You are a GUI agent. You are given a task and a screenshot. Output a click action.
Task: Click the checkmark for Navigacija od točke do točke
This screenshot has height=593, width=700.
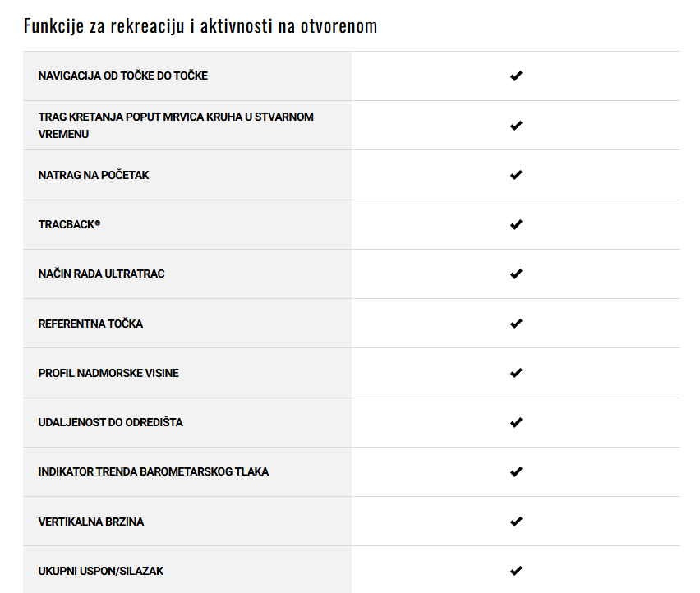point(516,76)
